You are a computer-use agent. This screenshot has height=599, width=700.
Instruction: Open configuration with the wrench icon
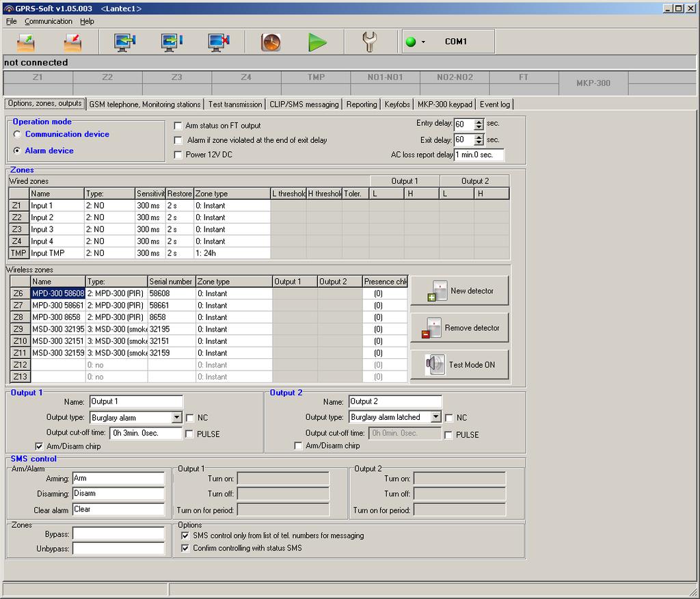click(370, 42)
